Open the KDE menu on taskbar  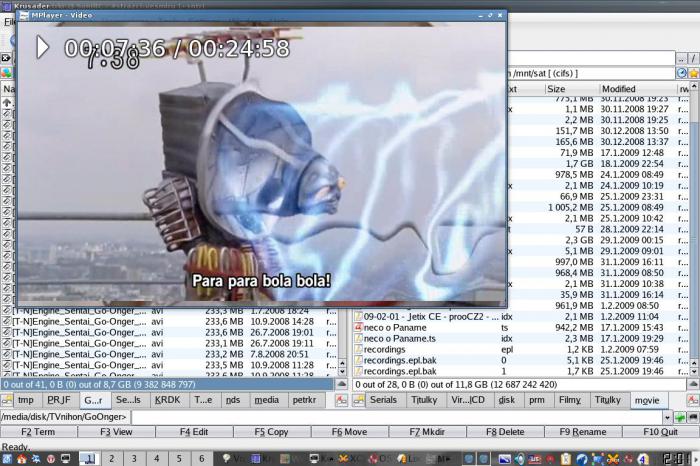(x=7, y=458)
